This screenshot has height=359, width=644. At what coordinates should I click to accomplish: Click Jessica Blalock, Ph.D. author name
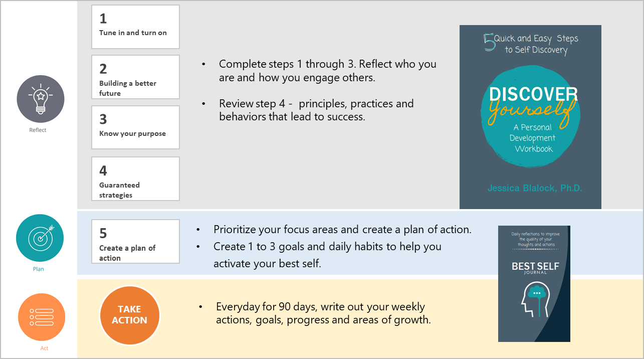pos(535,189)
